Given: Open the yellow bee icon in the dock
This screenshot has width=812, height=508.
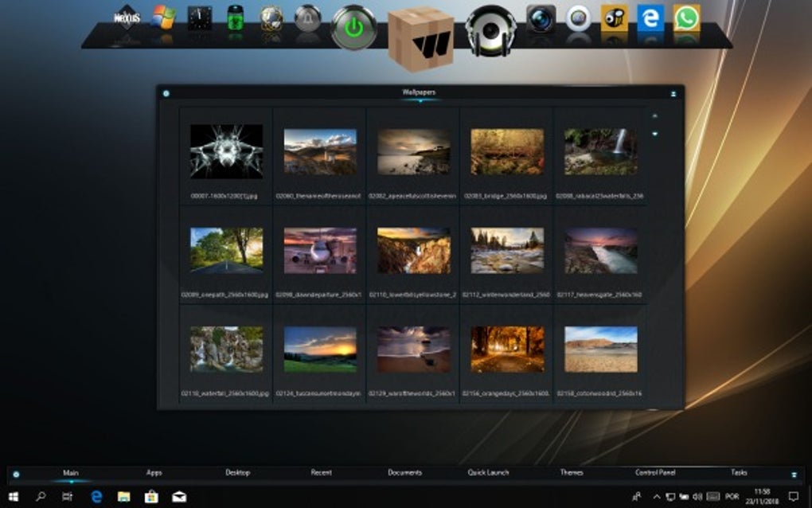Looking at the screenshot, I should [615, 18].
